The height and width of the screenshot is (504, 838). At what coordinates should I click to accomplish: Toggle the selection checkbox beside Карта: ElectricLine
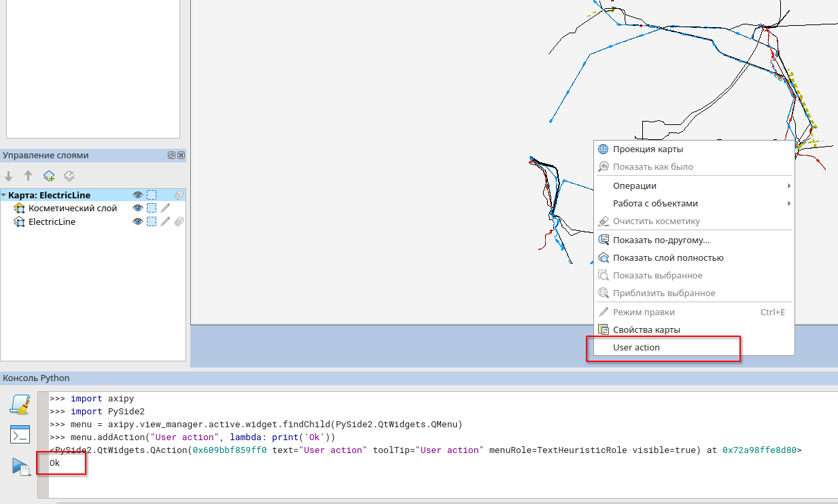[151, 195]
